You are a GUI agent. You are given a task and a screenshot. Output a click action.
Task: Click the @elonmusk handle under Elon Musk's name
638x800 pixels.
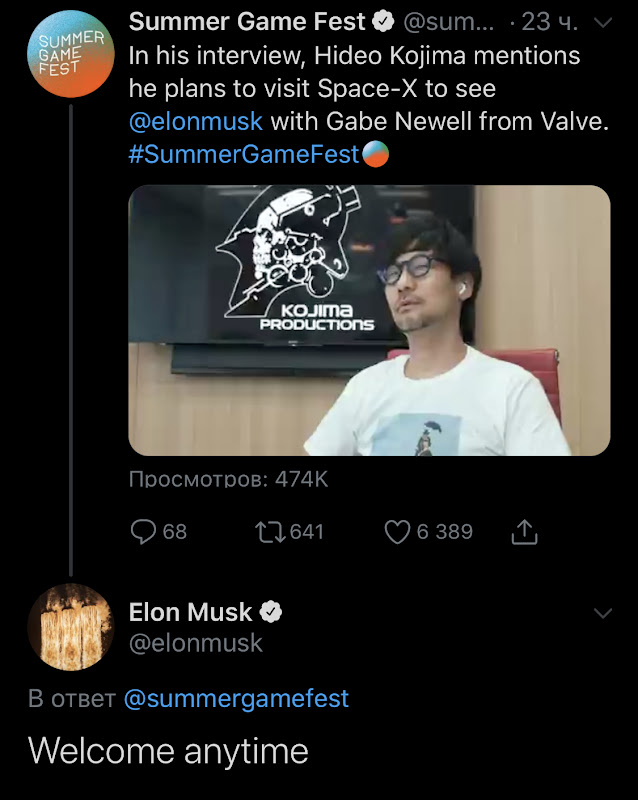[196, 643]
